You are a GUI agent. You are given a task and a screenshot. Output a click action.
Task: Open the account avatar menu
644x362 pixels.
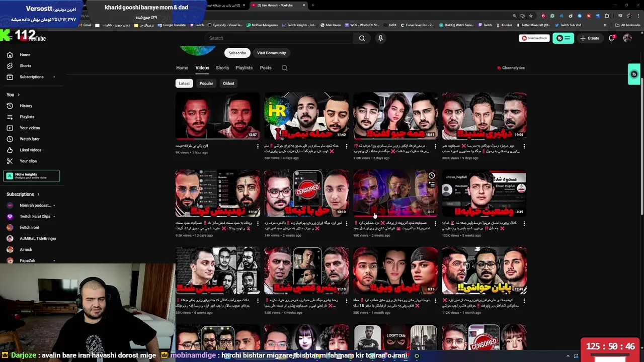click(627, 38)
